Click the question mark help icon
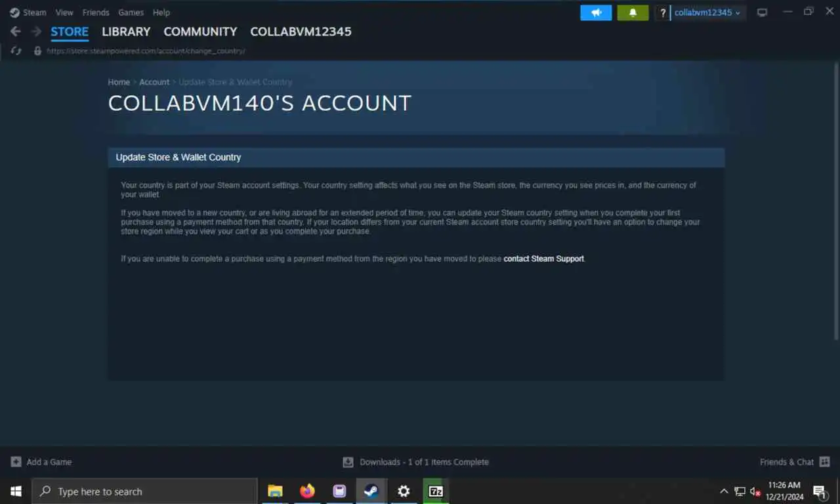840x504 pixels. coord(663,12)
